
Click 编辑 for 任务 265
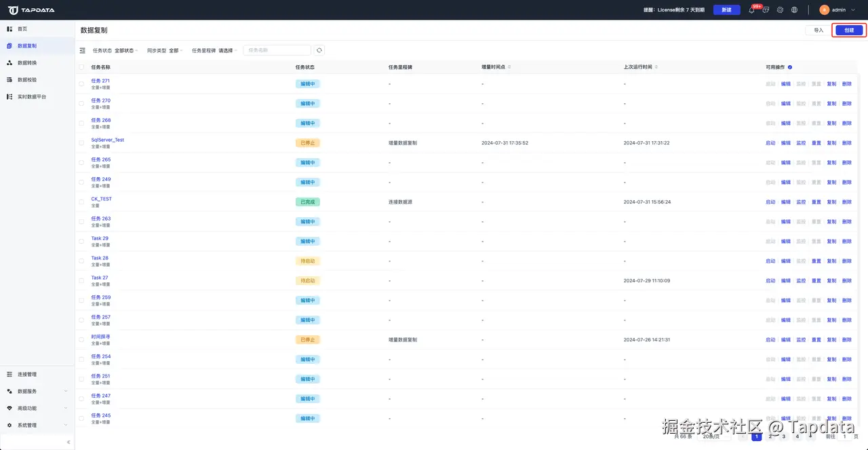pyautogui.click(x=786, y=163)
